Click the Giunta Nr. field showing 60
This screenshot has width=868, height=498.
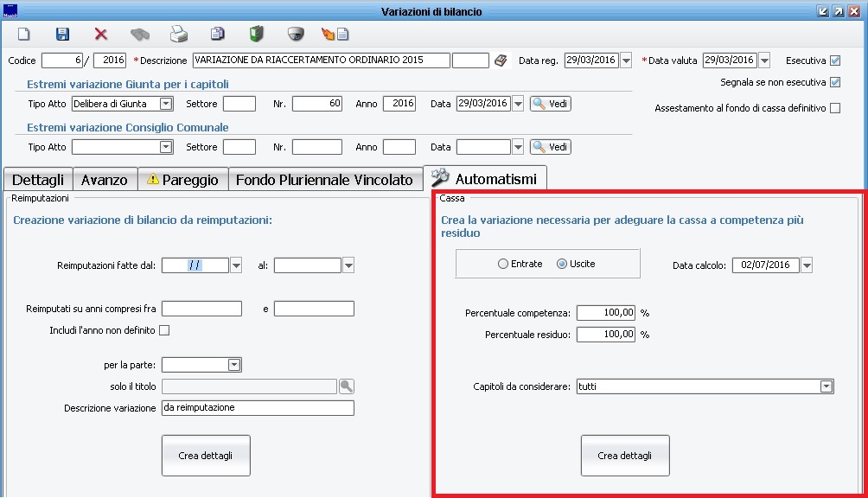(x=317, y=104)
